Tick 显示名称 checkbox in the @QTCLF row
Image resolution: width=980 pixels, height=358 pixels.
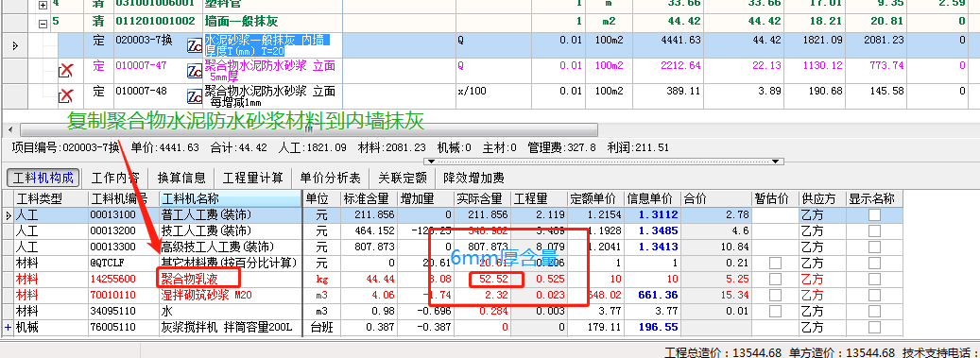(x=874, y=263)
